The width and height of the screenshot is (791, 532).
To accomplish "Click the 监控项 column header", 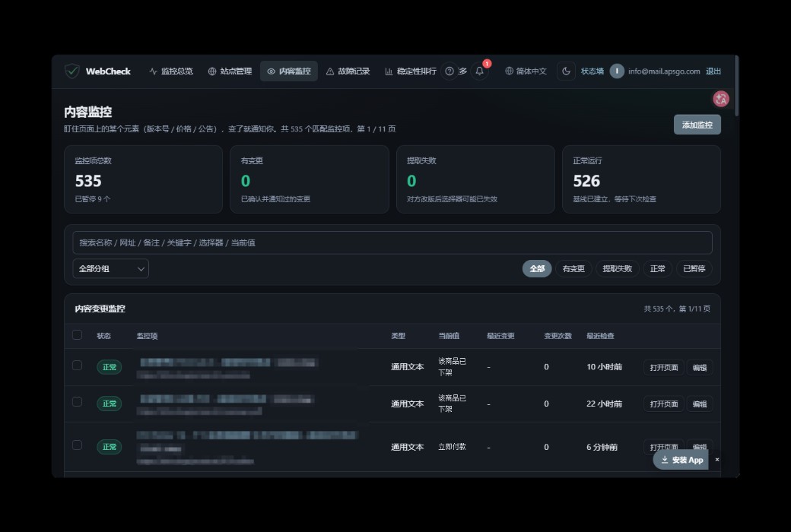I will 148,336.
